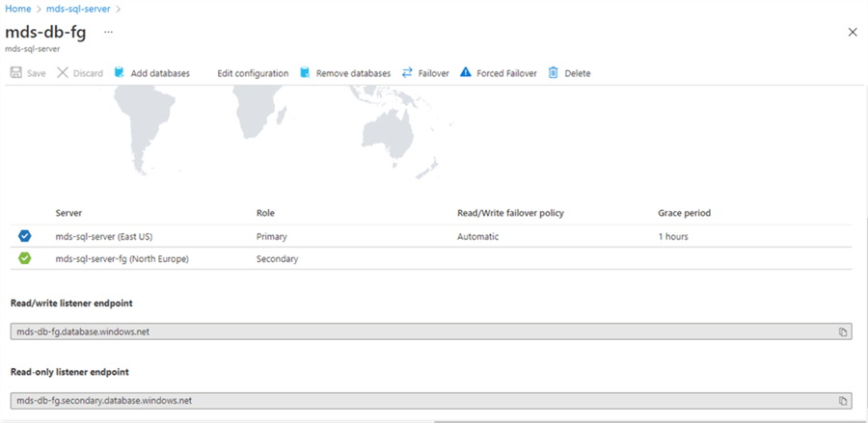Image resolution: width=868 pixels, height=423 pixels.
Task: Click the Forced Failover warning icon
Action: click(466, 72)
